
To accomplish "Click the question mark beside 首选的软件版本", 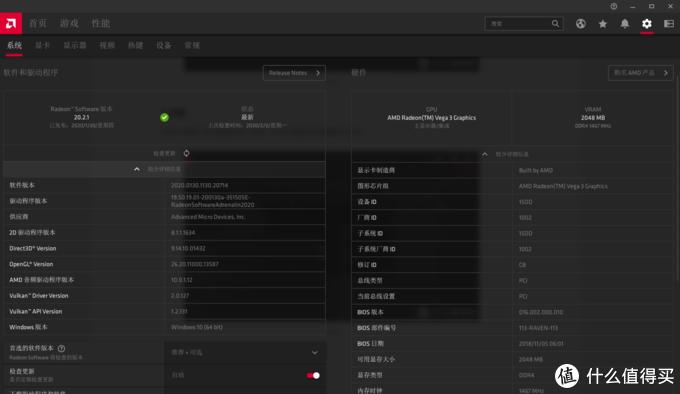I will [x=62, y=348].
